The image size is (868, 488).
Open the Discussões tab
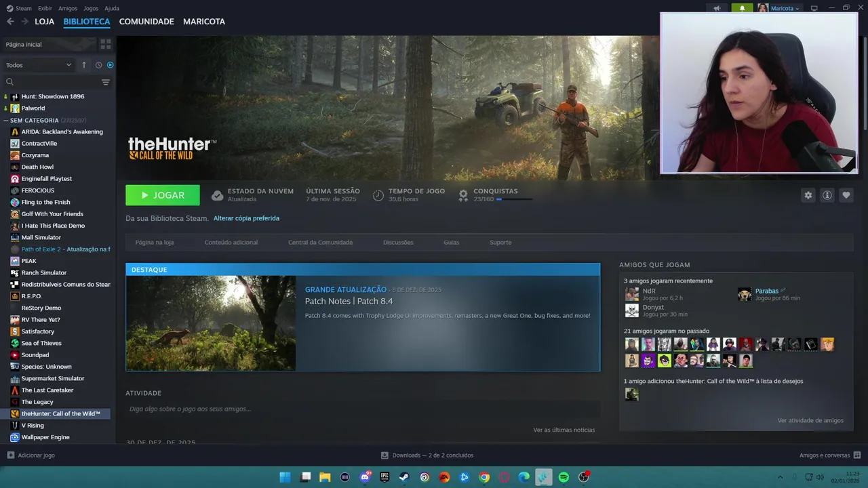[x=398, y=243]
